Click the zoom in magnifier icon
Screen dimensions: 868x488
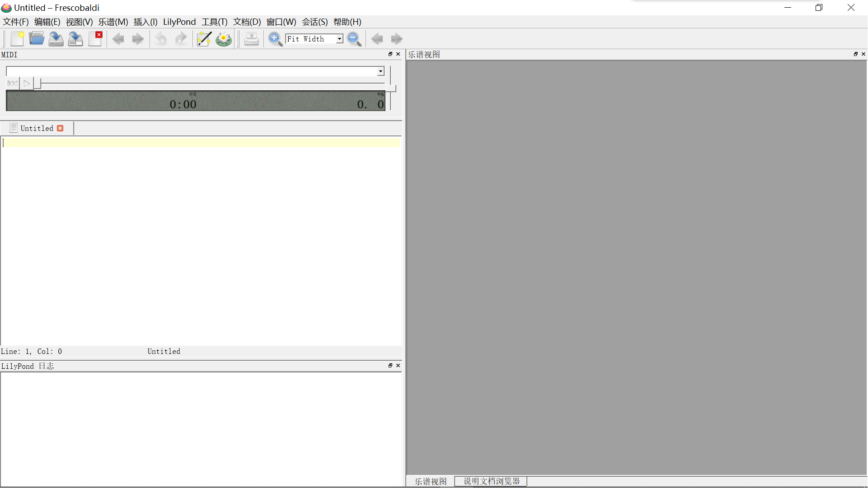coord(275,39)
